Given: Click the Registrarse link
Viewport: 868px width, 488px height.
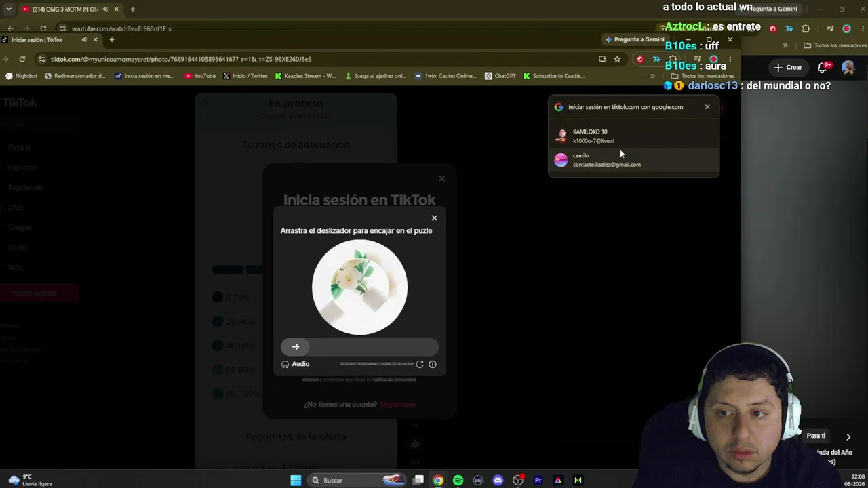Looking at the screenshot, I should point(397,404).
